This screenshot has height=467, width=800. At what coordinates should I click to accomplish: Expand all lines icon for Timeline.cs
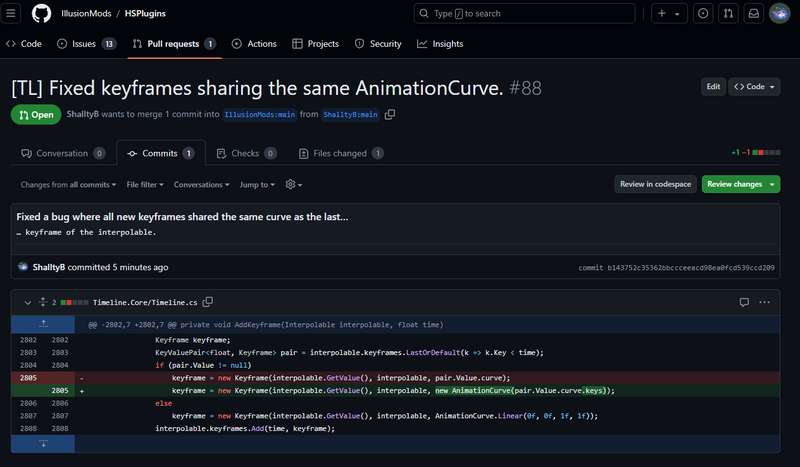[x=43, y=302]
